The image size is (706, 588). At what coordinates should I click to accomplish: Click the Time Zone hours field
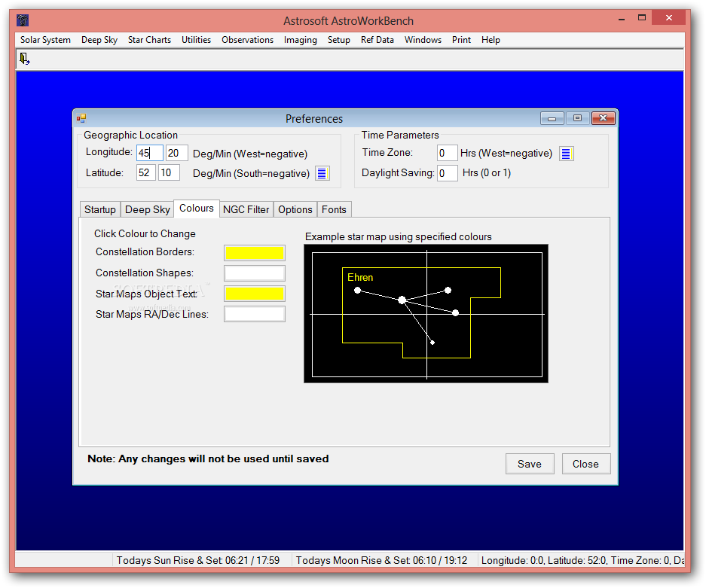(x=447, y=153)
